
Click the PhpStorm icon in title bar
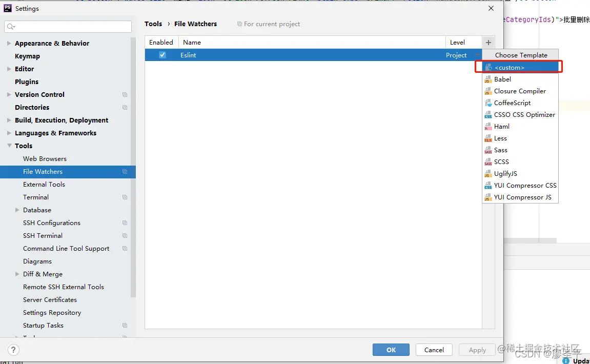pyautogui.click(x=7, y=8)
